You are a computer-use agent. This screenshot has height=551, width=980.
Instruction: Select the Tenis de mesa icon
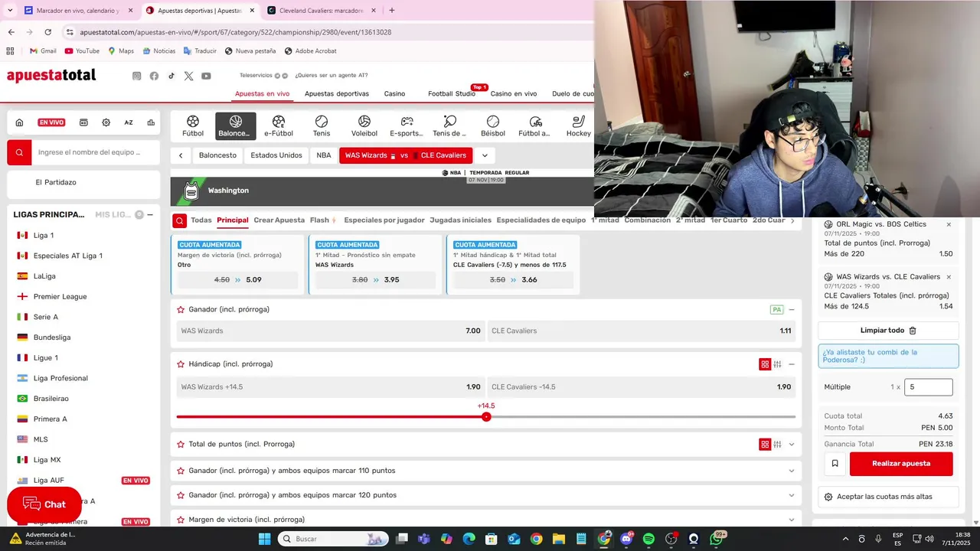[449, 126]
